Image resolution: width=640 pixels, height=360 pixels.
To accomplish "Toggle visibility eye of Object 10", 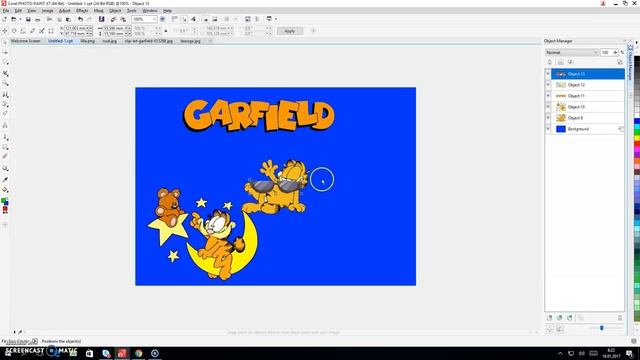I will click(548, 107).
